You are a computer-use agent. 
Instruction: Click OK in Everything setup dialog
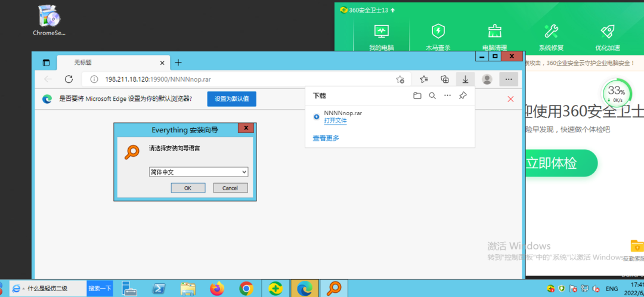tap(188, 188)
